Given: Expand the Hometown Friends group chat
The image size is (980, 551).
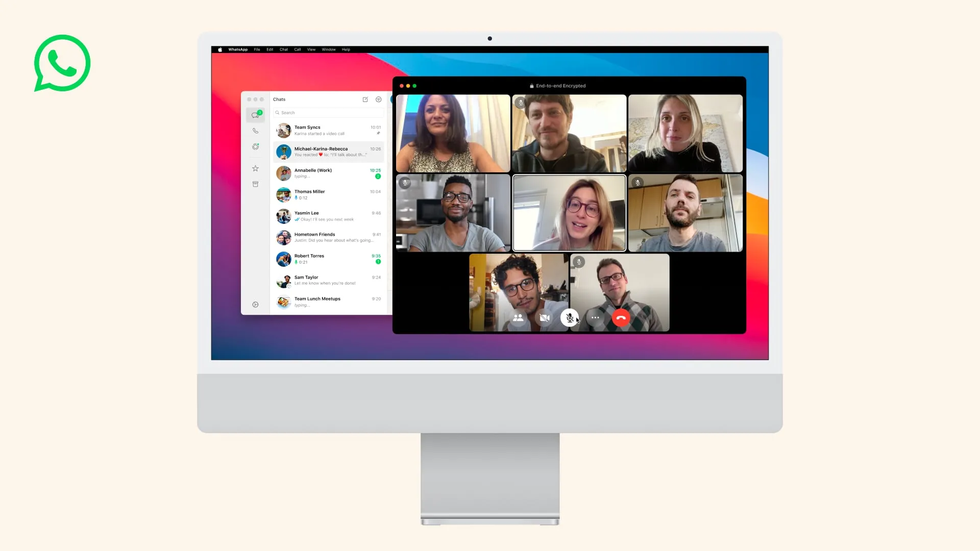Looking at the screenshot, I should (x=328, y=237).
